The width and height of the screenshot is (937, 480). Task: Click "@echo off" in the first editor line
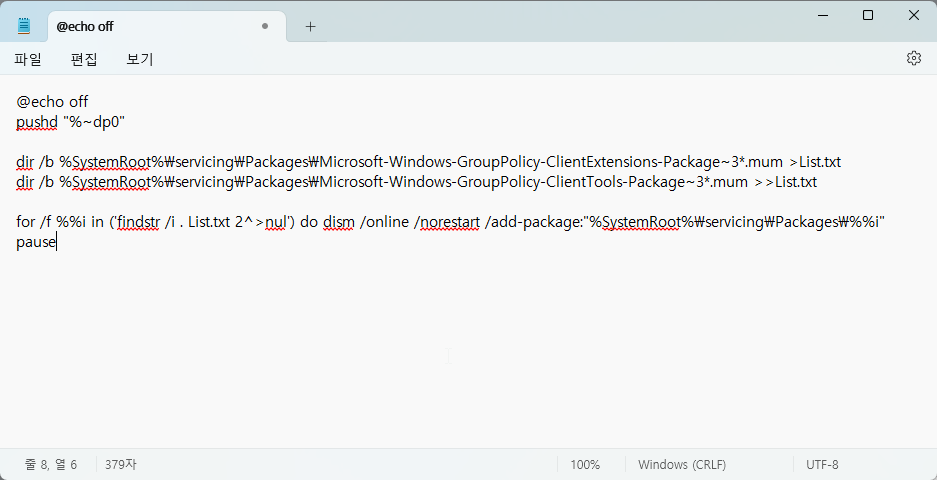52,102
